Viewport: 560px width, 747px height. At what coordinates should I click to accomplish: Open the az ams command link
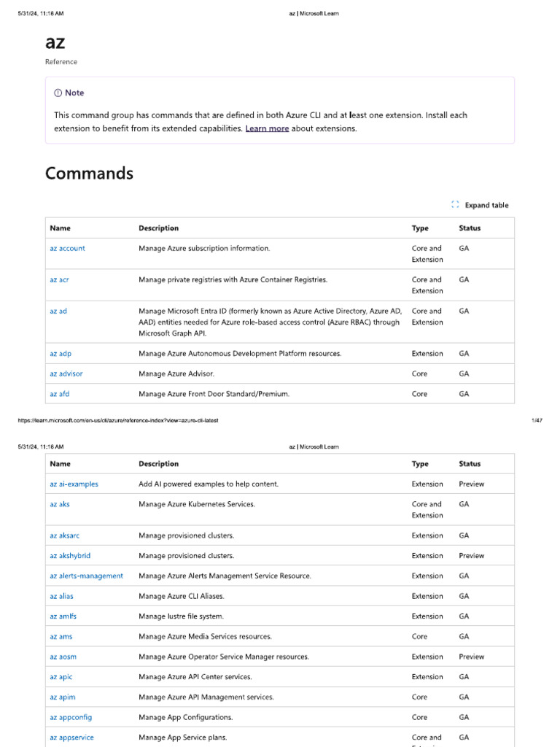point(61,636)
